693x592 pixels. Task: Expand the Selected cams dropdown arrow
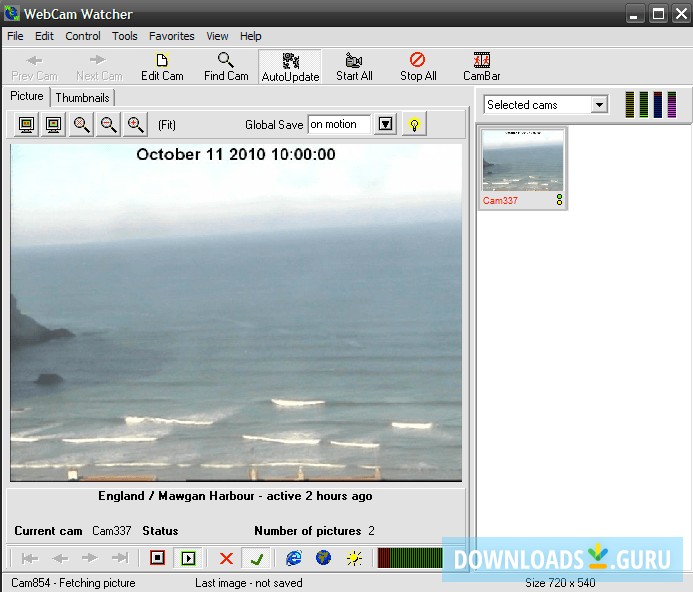(x=599, y=105)
